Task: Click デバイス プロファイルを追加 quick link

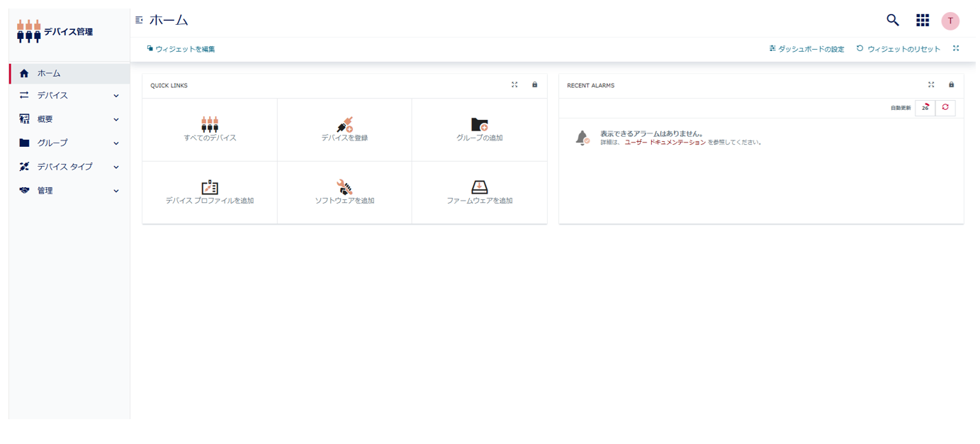Action: click(210, 192)
